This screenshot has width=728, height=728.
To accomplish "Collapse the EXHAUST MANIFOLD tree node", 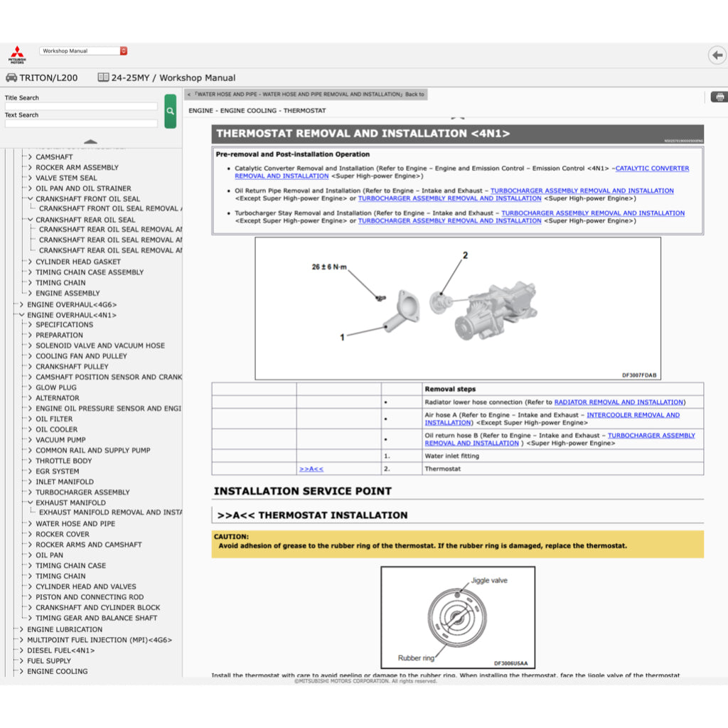I will click(x=30, y=503).
